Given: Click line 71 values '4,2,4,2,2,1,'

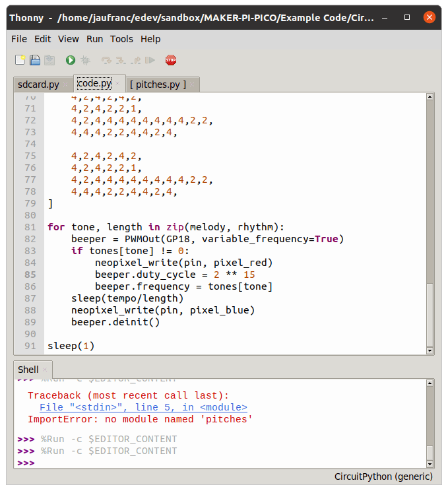Looking at the screenshot, I should point(106,108).
